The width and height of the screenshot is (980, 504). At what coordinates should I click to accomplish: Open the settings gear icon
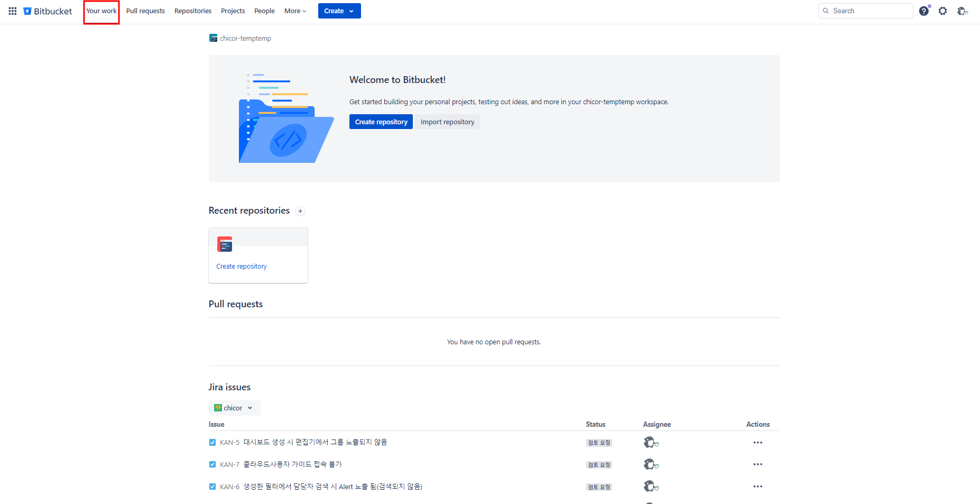(x=942, y=11)
